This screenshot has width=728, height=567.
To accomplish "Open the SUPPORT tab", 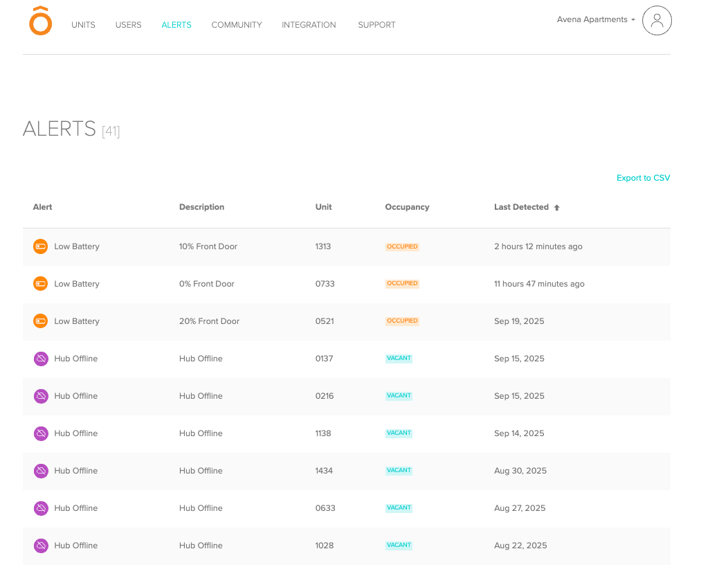I will (376, 25).
